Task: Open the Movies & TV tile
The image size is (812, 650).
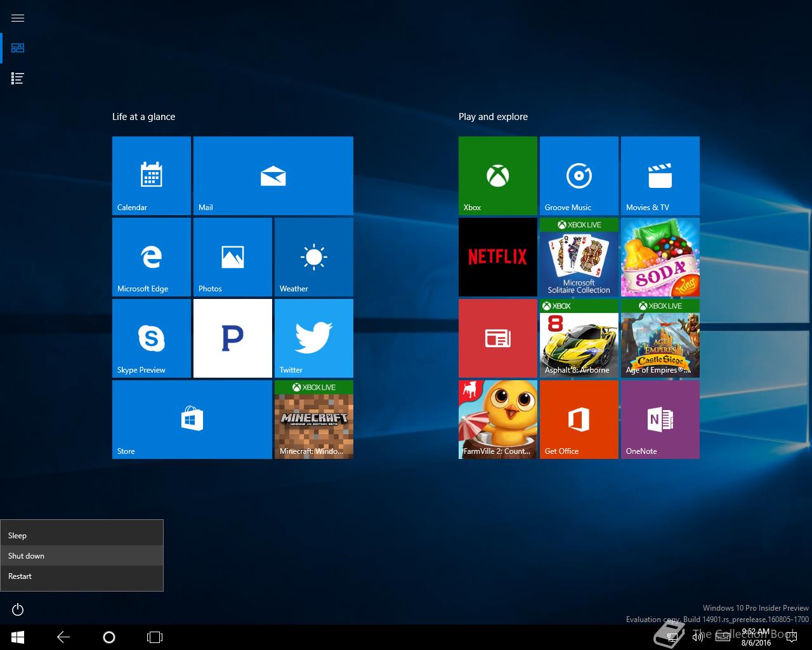Action: tap(660, 176)
